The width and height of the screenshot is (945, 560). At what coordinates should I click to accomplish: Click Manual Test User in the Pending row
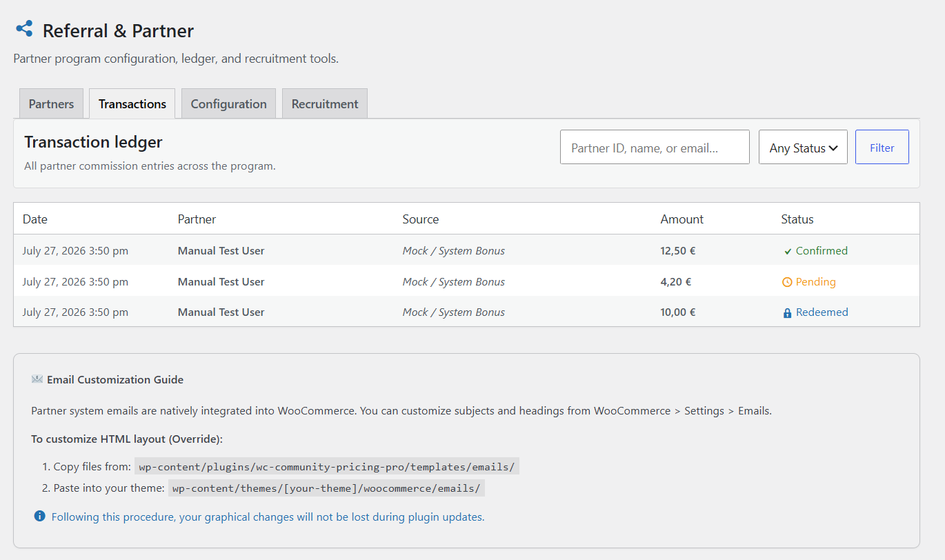pos(221,281)
